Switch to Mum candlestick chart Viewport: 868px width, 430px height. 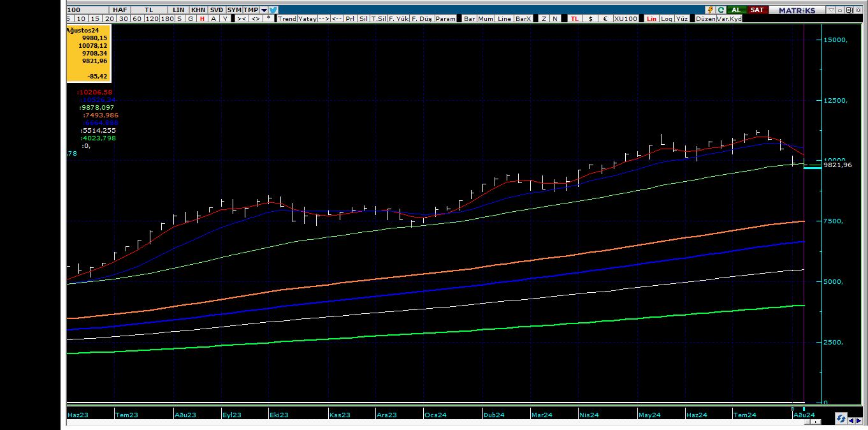click(x=486, y=19)
